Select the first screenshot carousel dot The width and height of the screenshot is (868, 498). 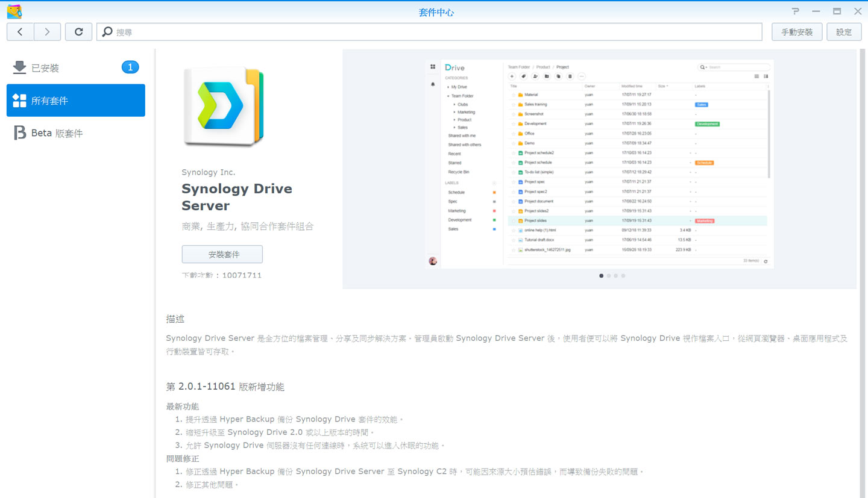point(601,276)
